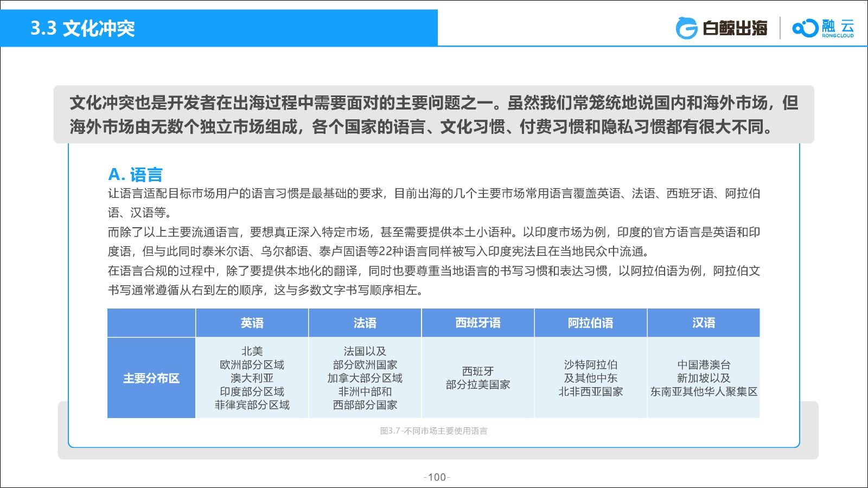Click the 白鲸出海 whale logo icon
Image resolution: width=868 pixels, height=488 pixels.
[x=686, y=28]
